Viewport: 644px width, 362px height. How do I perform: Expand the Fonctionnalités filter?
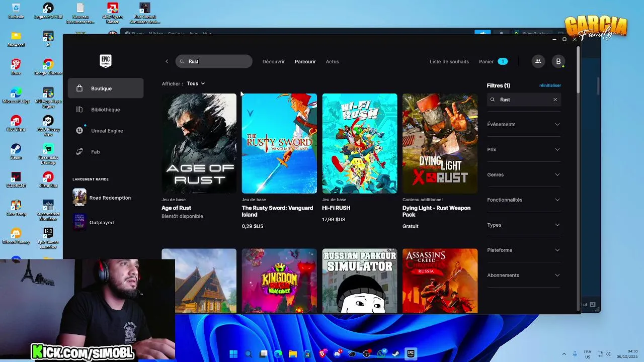(x=524, y=200)
